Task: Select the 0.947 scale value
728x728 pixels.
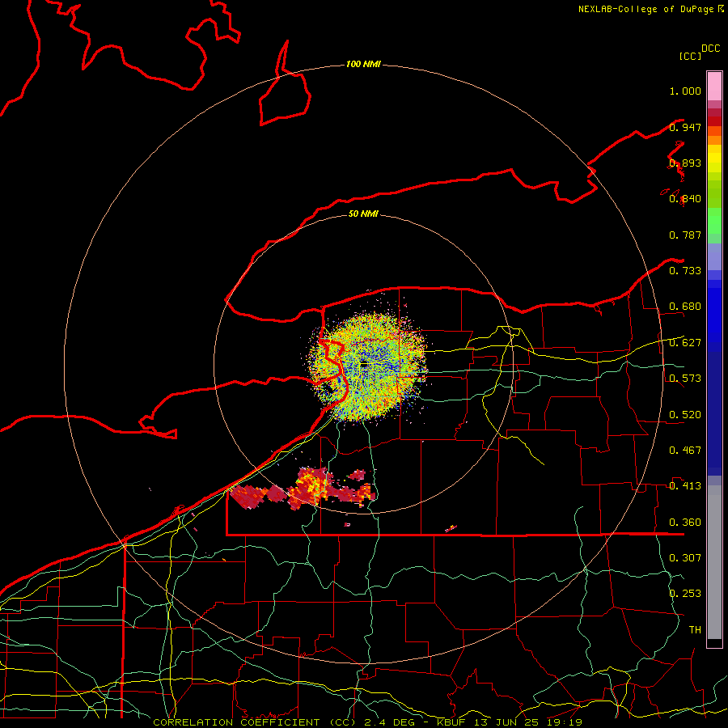Action: pyautogui.click(x=685, y=127)
